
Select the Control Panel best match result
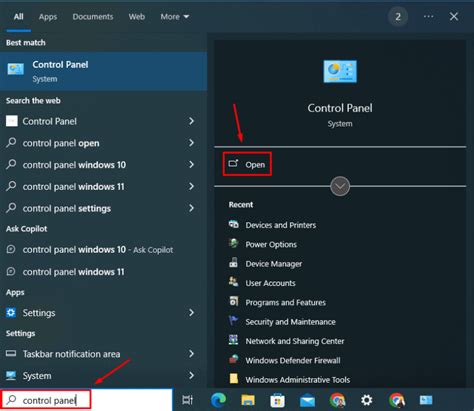click(103, 71)
